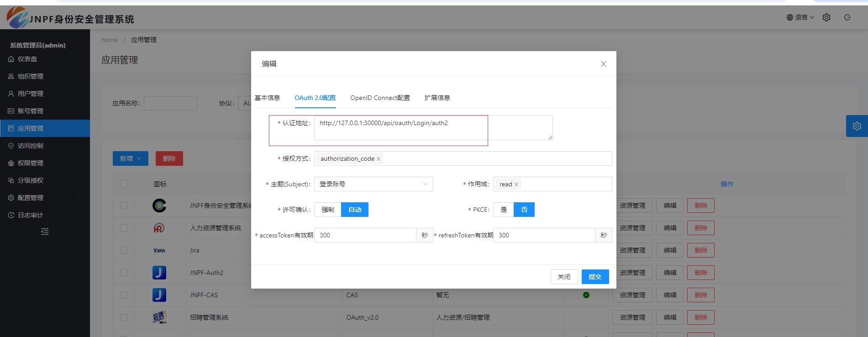This screenshot has height=337, width=868.
Task: Click the logout icon in top right
Action: (847, 17)
